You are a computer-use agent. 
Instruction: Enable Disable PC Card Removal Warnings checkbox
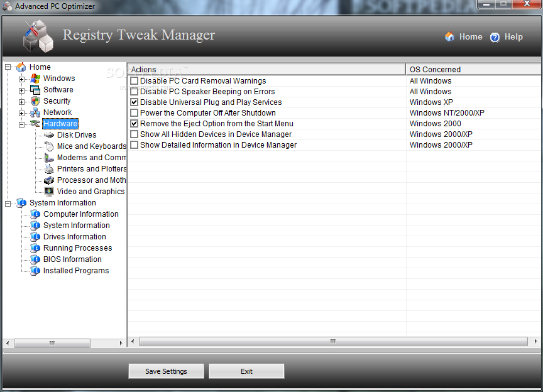(x=134, y=81)
